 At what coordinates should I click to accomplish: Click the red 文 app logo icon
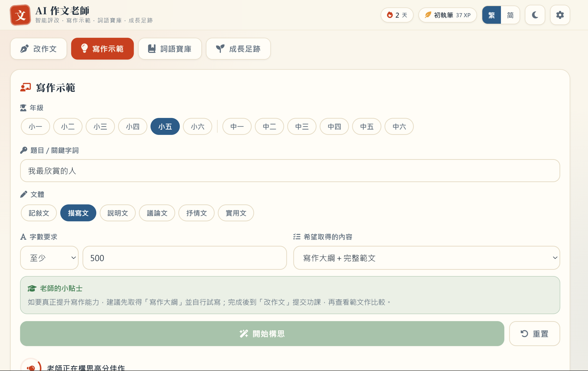(20, 15)
